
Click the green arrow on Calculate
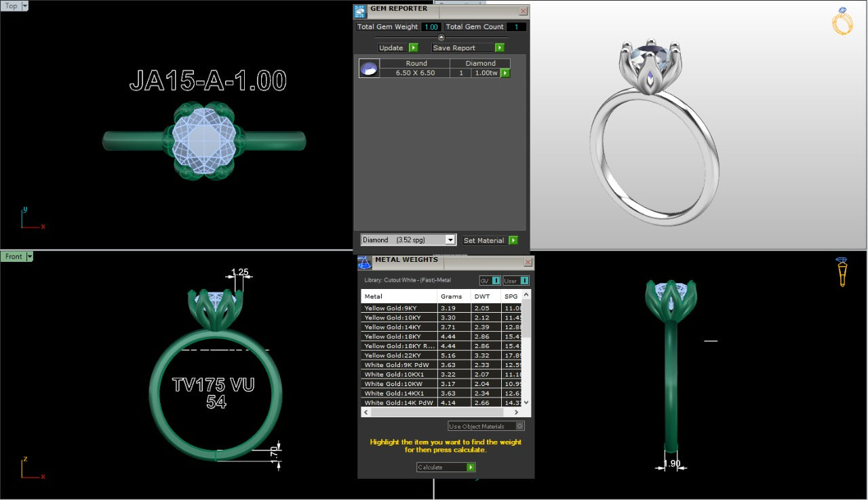pyautogui.click(x=471, y=467)
